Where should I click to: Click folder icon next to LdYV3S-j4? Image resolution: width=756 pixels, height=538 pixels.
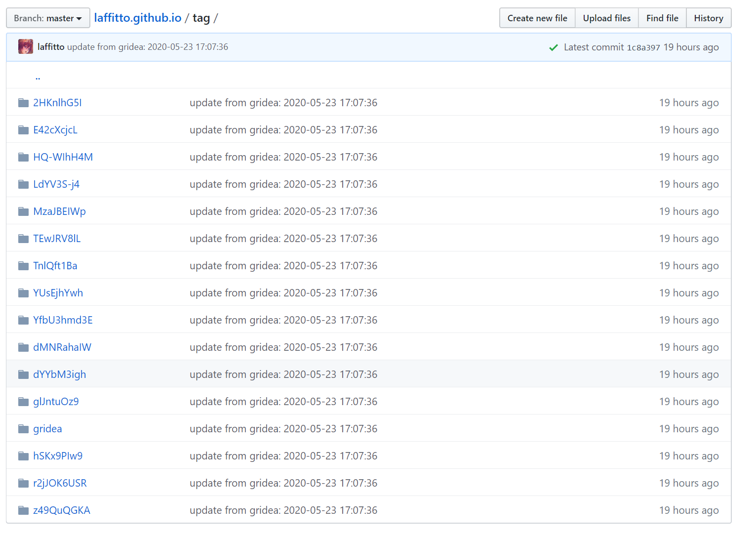coord(23,184)
